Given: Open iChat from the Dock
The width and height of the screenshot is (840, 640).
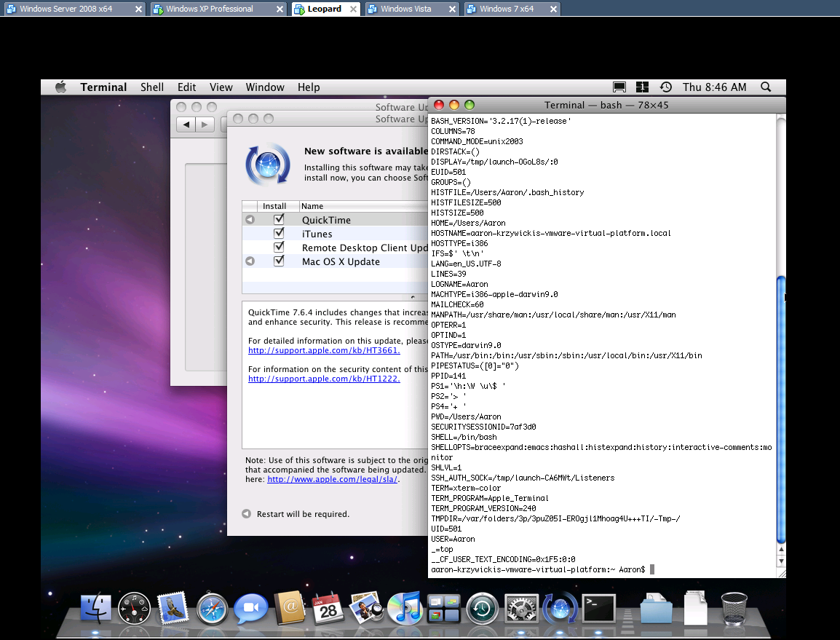Looking at the screenshot, I should (x=250, y=609).
